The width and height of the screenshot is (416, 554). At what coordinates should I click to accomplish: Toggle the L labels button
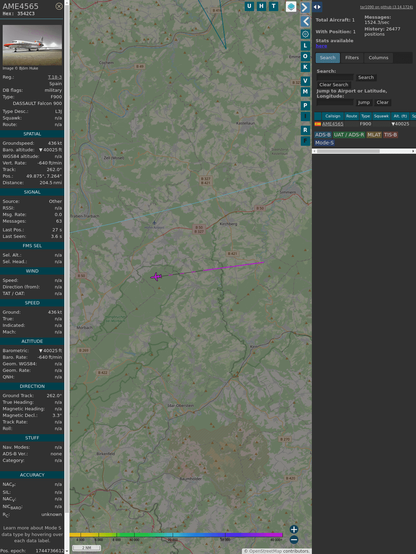tap(305, 46)
